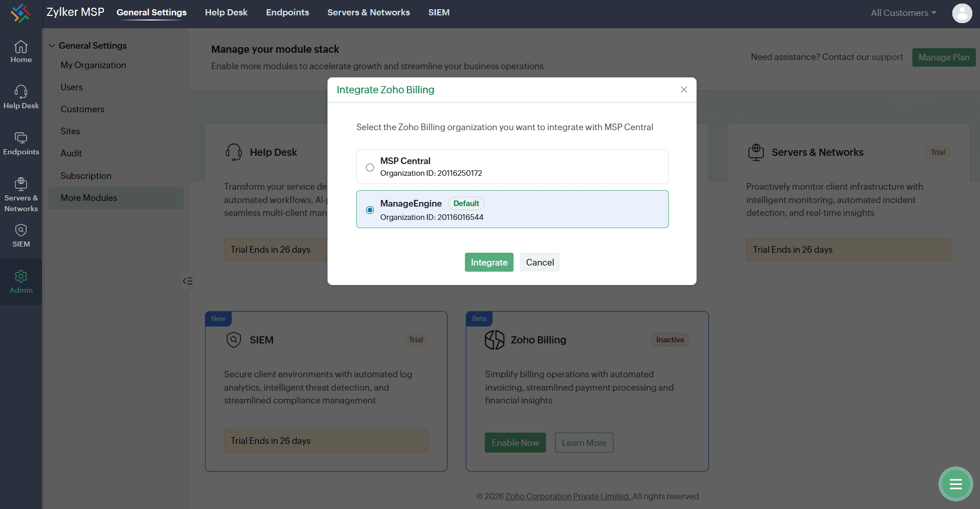This screenshot has width=980, height=509.
Task: Open SIEM sidebar icon
Action: point(21,236)
